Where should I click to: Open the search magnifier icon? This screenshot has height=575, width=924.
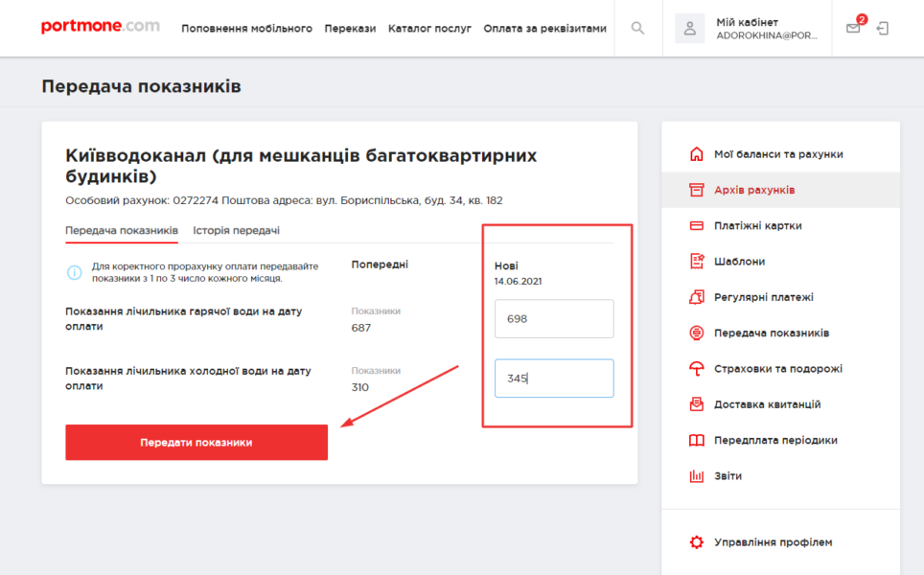pyautogui.click(x=637, y=28)
